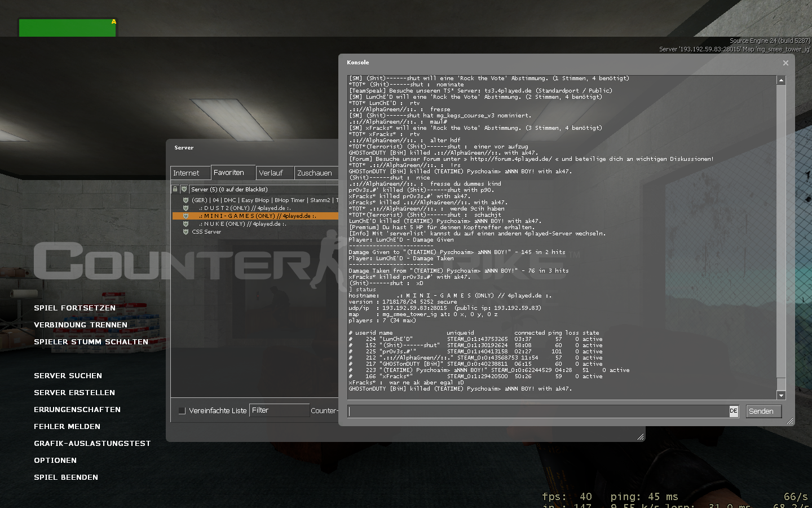Click the Konsole window title

pos(358,63)
